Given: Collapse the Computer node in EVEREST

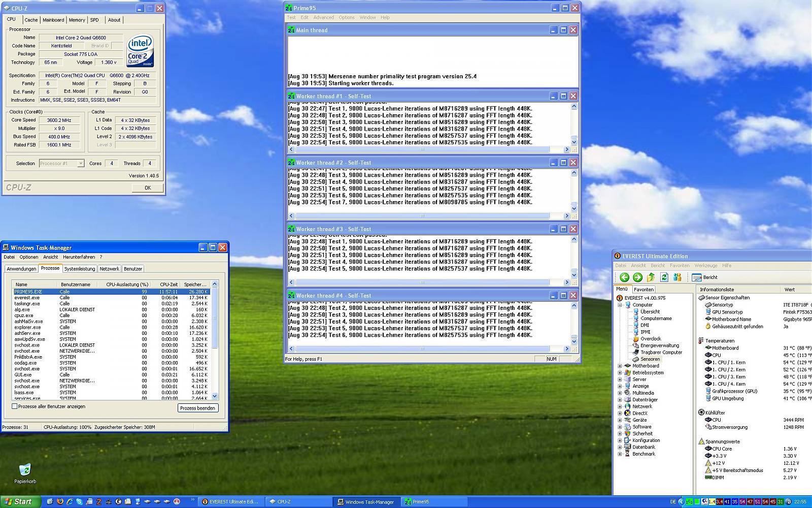Looking at the screenshot, I should [x=620, y=305].
